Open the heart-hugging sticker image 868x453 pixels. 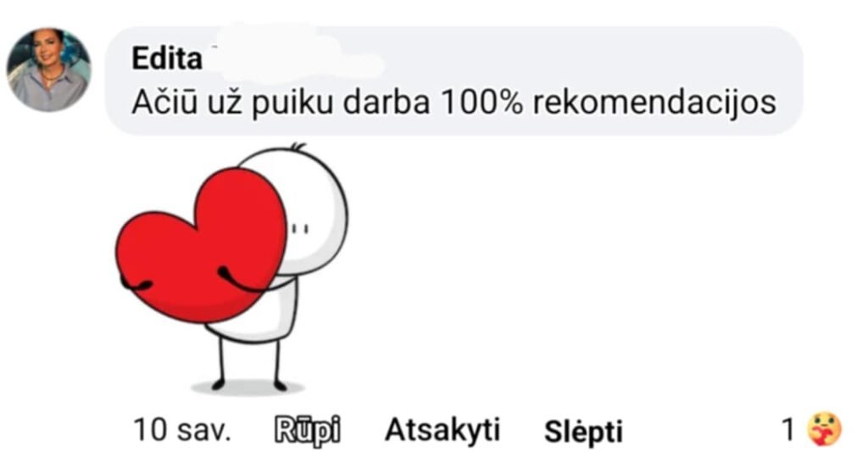click(231, 269)
